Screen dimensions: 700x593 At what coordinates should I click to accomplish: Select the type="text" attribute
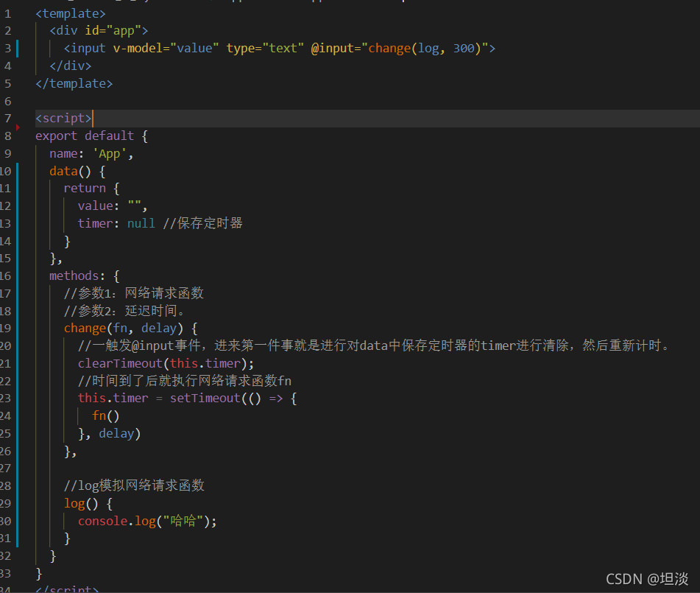(x=265, y=49)
